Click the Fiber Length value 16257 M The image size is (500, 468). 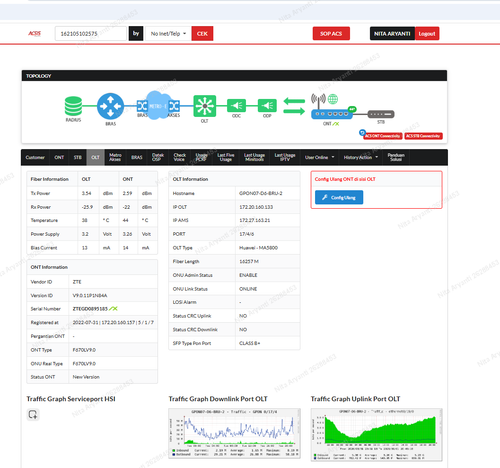click(x=249, y=261)
